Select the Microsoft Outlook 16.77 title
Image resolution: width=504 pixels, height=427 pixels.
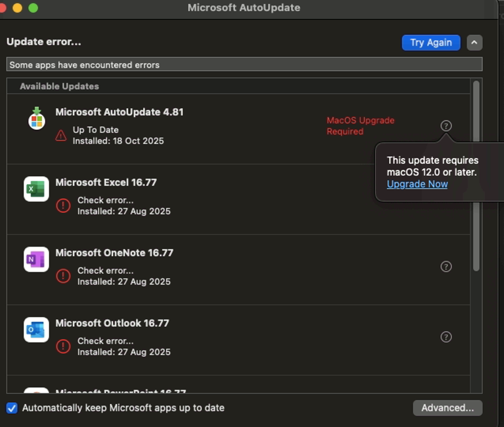pyautogui.click(x=112, y=323)
